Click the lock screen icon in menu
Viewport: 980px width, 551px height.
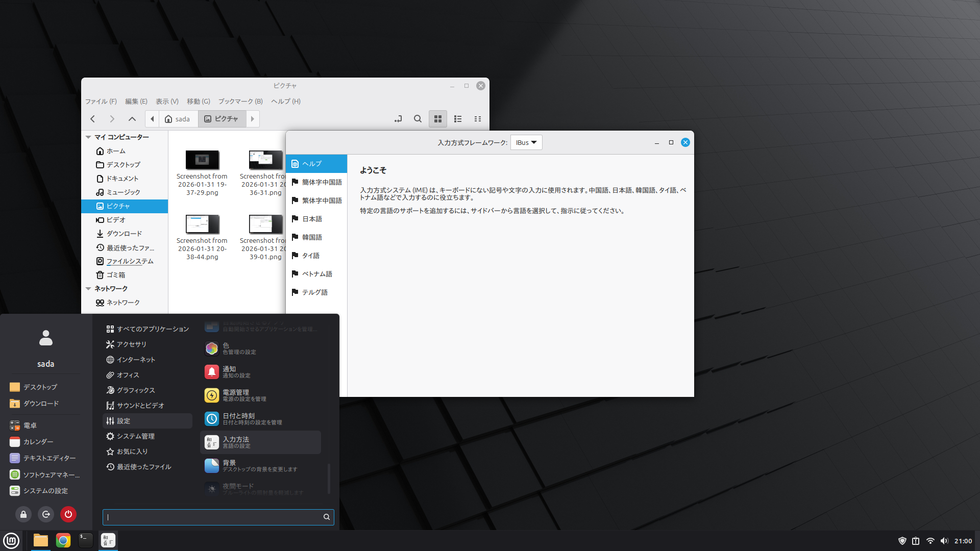(x=23, y=514)
